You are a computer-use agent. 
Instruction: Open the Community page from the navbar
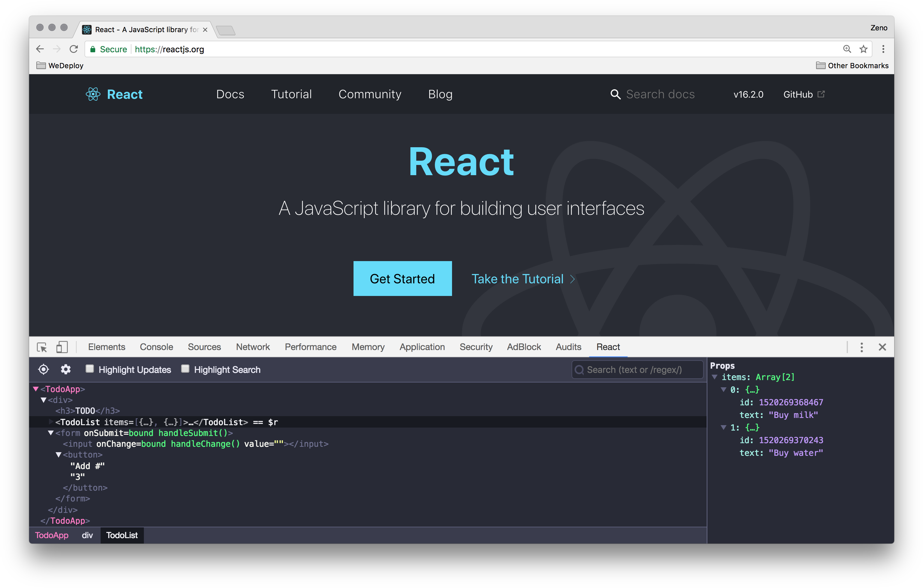tap(369, 94)
